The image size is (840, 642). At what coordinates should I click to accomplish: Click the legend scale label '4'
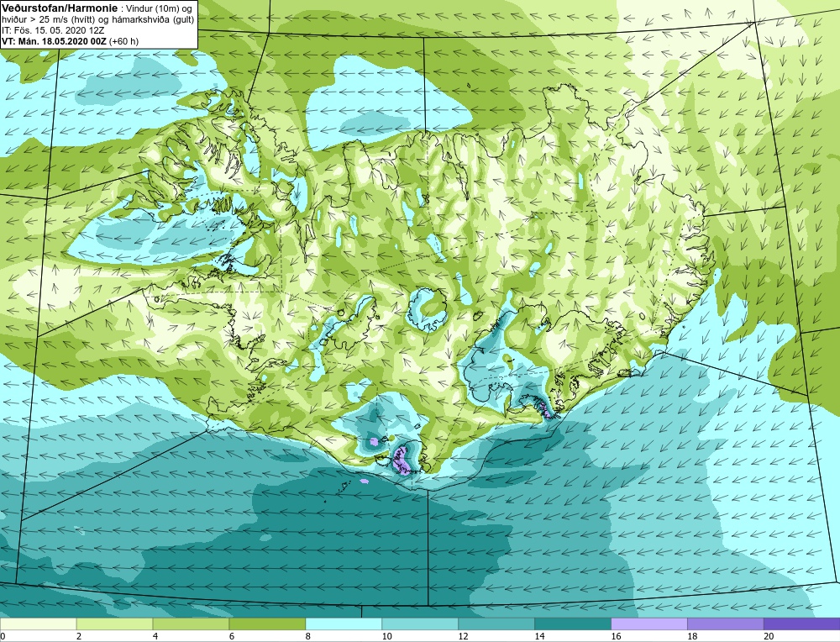(x=155, y=636)
